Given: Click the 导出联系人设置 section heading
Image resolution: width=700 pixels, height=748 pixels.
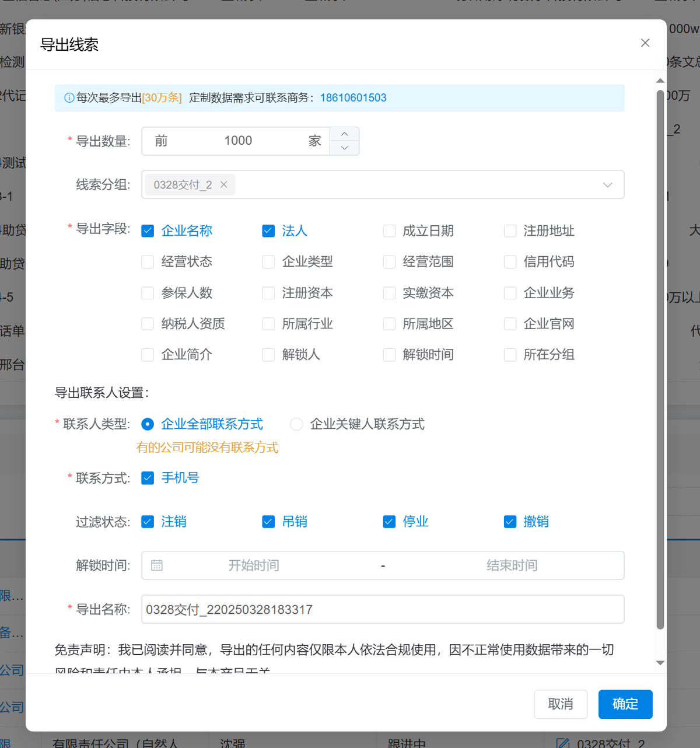Looking at the screenshot, I should point(101,393).
